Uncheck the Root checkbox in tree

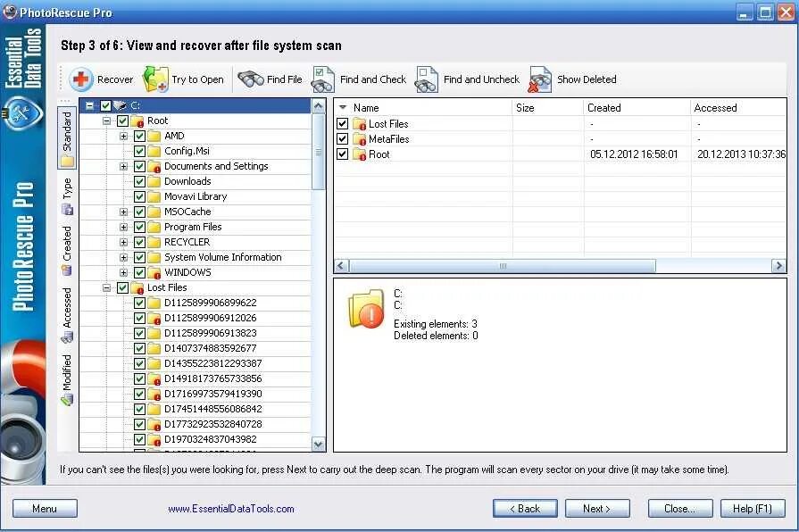coord(122,121)
